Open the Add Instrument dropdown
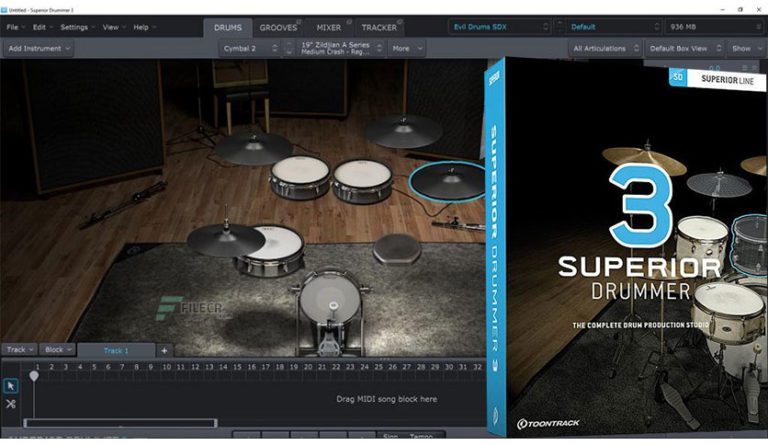The height and width of the screenshot is (445, 768). coord(39,48)
